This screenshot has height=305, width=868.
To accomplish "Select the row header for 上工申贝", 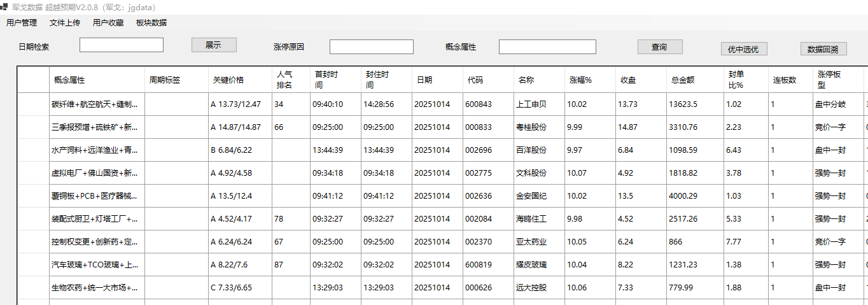I will (x=33, y=104).
